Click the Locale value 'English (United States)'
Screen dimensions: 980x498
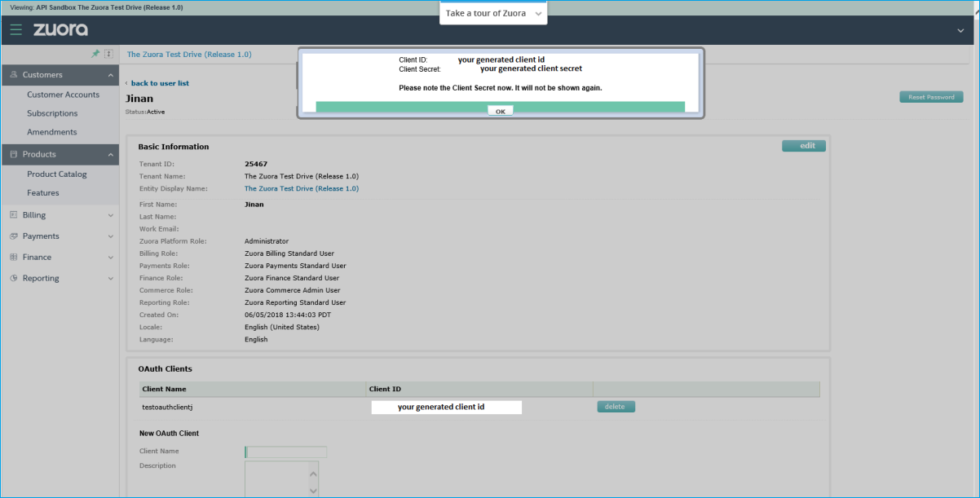tap(282, 327)
